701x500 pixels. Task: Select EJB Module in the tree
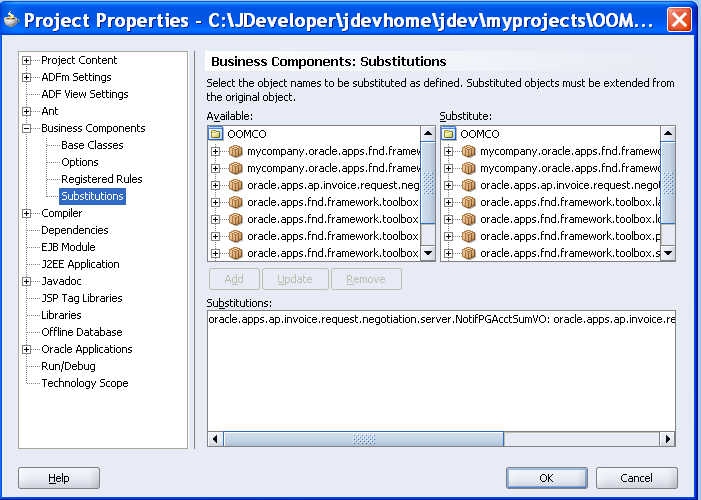pos(68,247)
